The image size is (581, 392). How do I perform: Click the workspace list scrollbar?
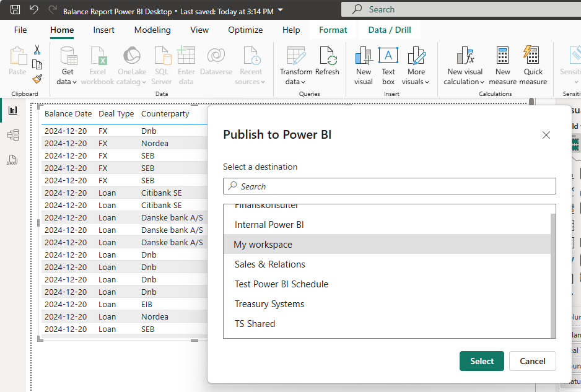point(553,275)
